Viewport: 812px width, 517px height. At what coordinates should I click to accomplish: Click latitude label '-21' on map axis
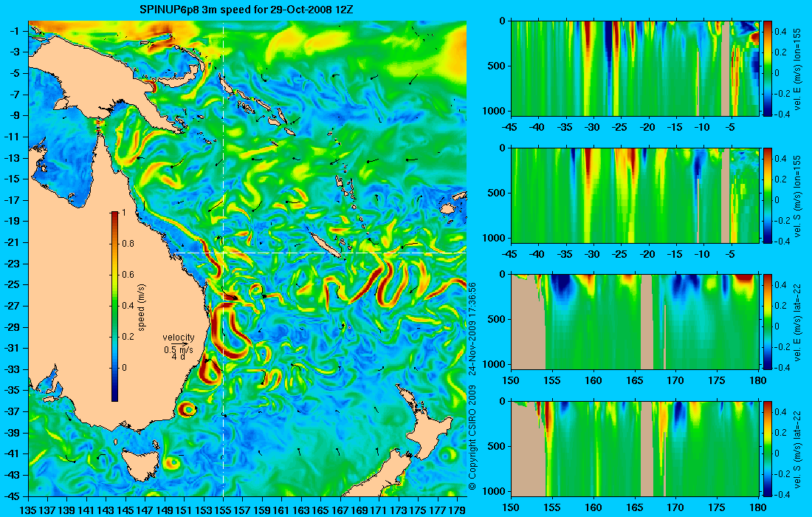(x=12, y=242)
